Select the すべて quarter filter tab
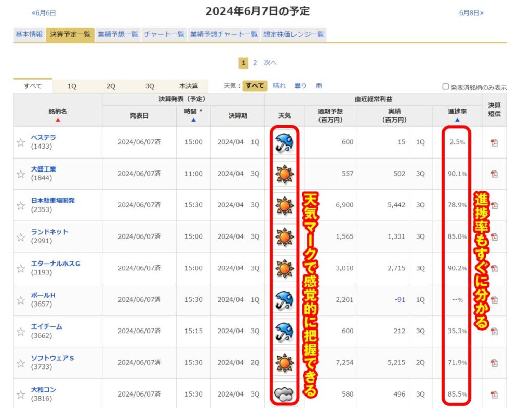Screen dimensions: 532x408 33,86
